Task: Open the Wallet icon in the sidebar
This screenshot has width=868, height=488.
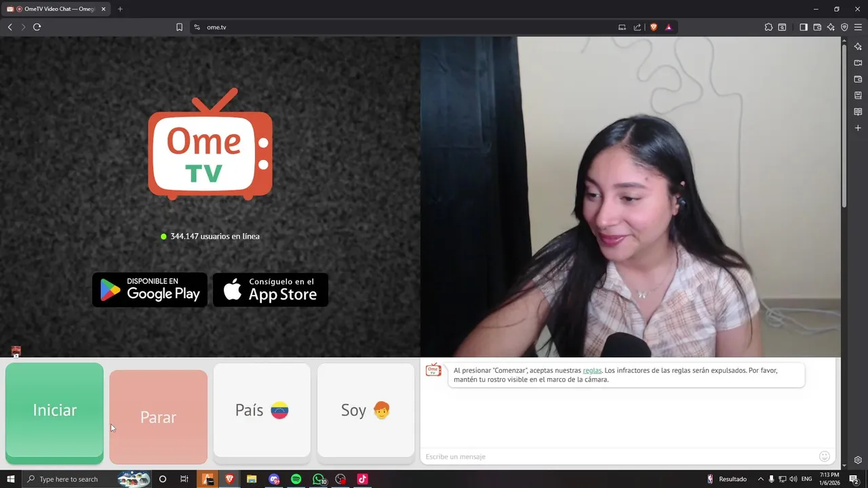Action: (858, 79)
